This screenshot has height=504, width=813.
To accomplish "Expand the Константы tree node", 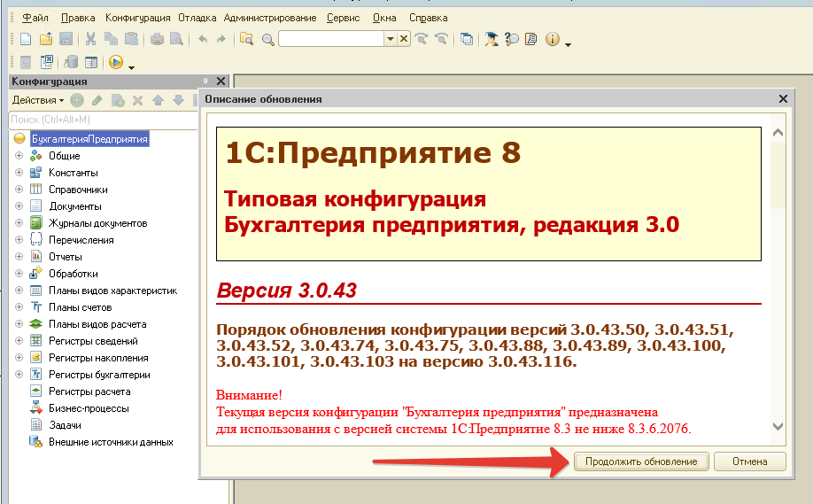I will pos(19,172).
